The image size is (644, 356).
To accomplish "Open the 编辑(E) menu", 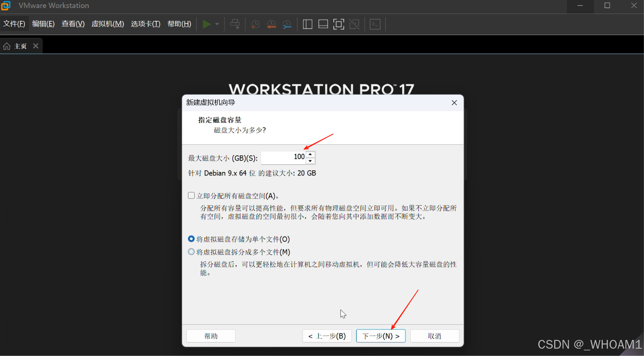I will pos(43,24).
